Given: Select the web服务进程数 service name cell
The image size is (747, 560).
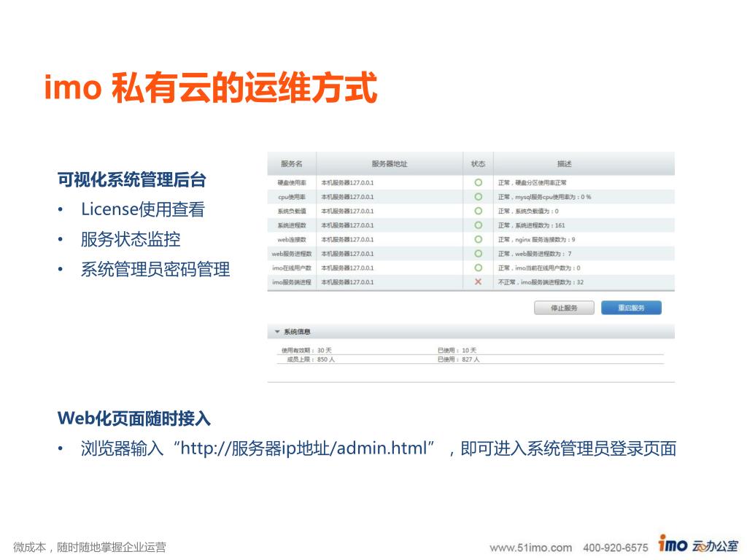Looking at the screenshot, I should (292, 254).
